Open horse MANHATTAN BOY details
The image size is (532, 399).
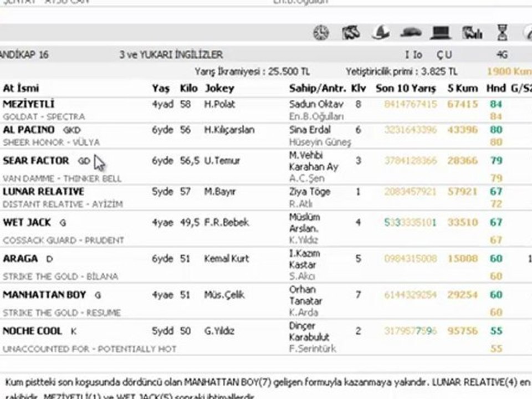(x=44, y=294)
